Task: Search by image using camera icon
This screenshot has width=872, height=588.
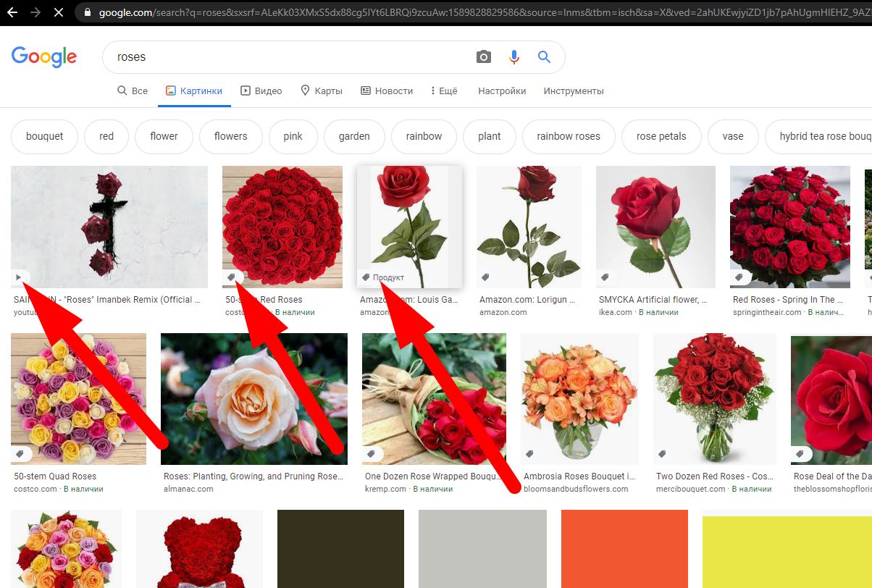Action: point(484,57)
